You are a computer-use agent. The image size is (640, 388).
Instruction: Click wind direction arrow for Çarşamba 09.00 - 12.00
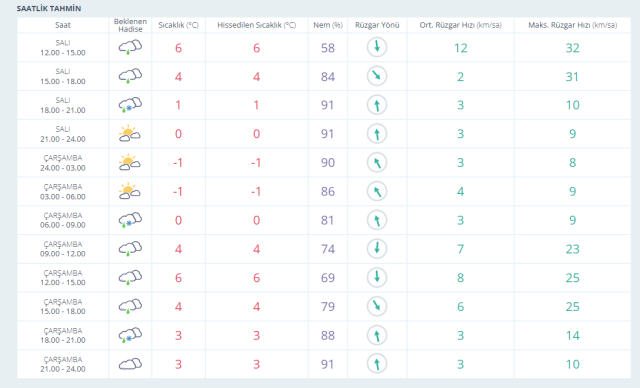(377, 248)
